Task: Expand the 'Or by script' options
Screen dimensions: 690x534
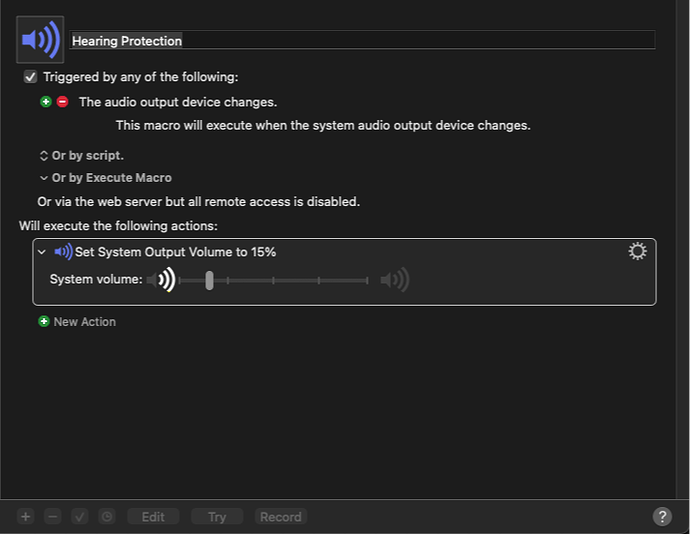Action: pyautogui.click(x=43, y=156)
